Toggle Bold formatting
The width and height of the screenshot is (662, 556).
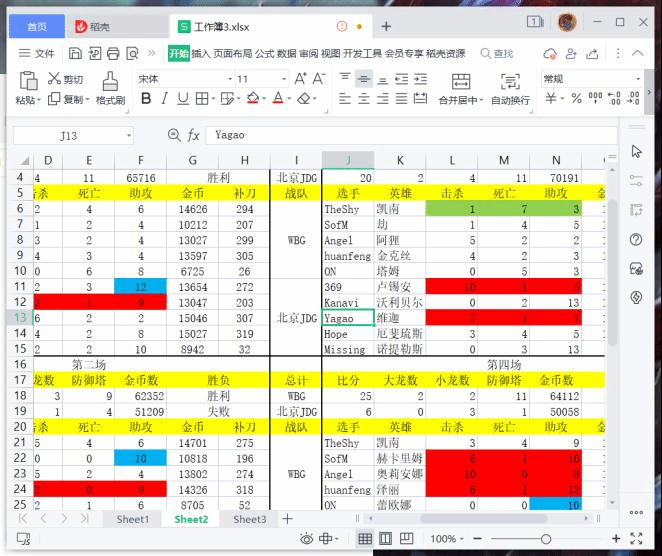[x=146, y=99]
